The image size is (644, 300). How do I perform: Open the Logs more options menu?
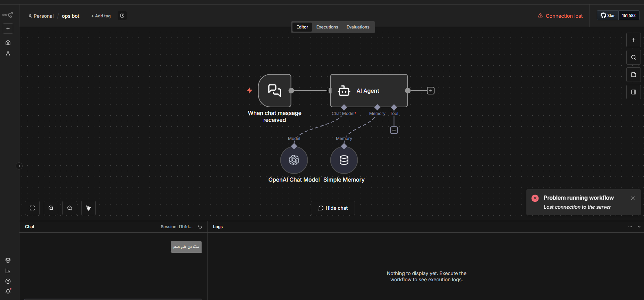[630, 227]
